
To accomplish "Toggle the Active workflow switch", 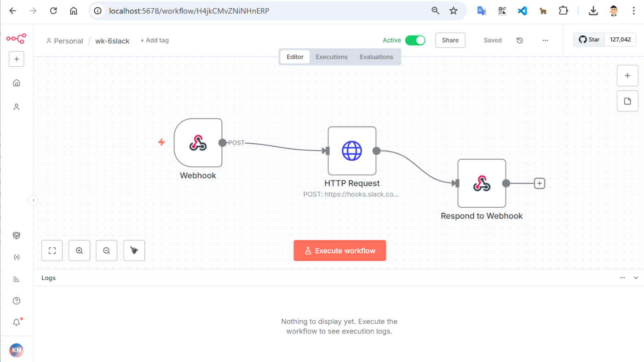I will pyautogui.click(x=415, y=40).
